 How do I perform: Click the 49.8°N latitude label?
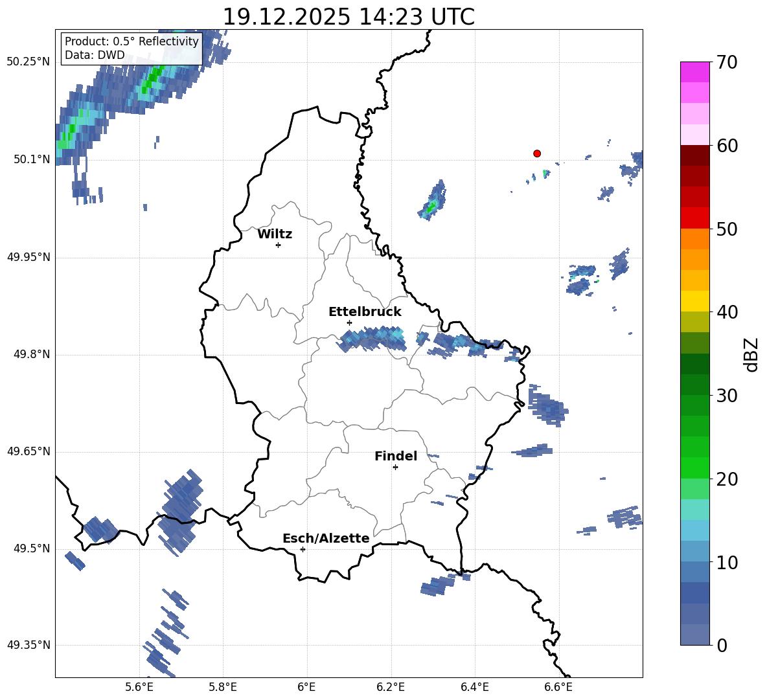tap(31, 354)
